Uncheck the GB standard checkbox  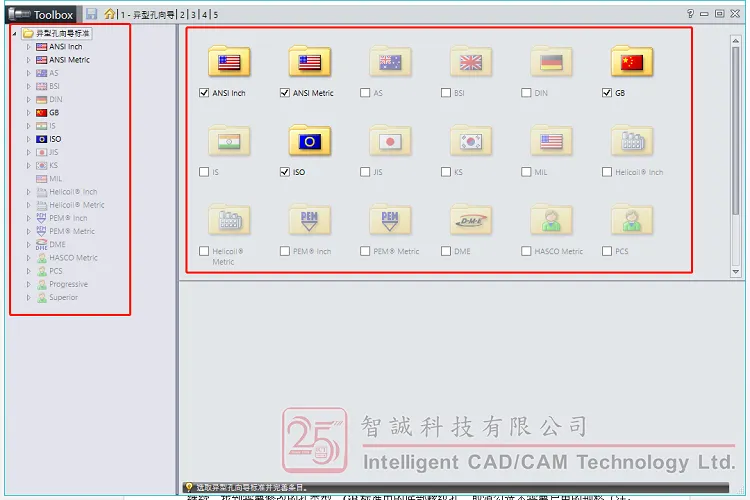click(x=607, y=93)
